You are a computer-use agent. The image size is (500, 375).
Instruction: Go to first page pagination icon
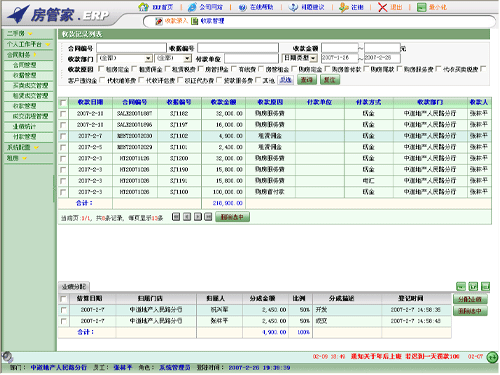(x=176, y=217)
